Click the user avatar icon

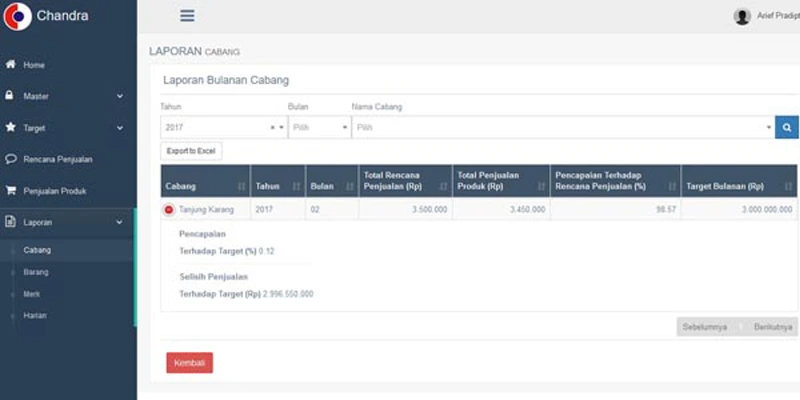(742, 16)
